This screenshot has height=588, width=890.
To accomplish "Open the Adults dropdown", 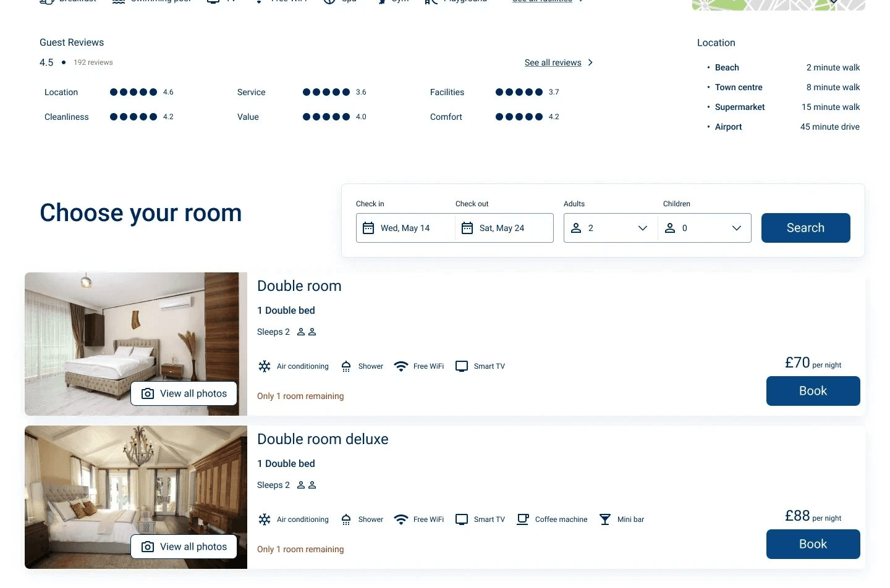I will pyautogui.click(x=611, y=228).
